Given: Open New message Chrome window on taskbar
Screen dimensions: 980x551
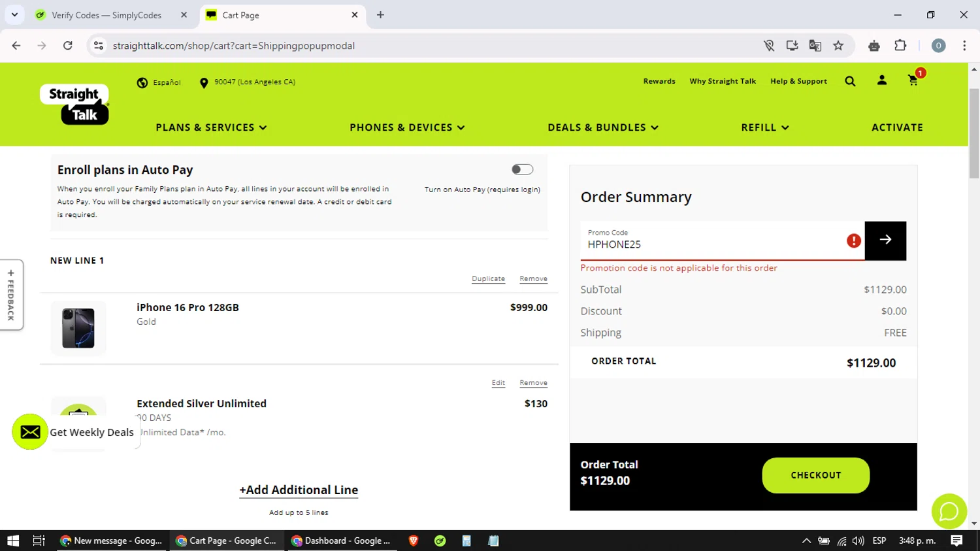Looking at the screenshot, I should coord(112,541).
